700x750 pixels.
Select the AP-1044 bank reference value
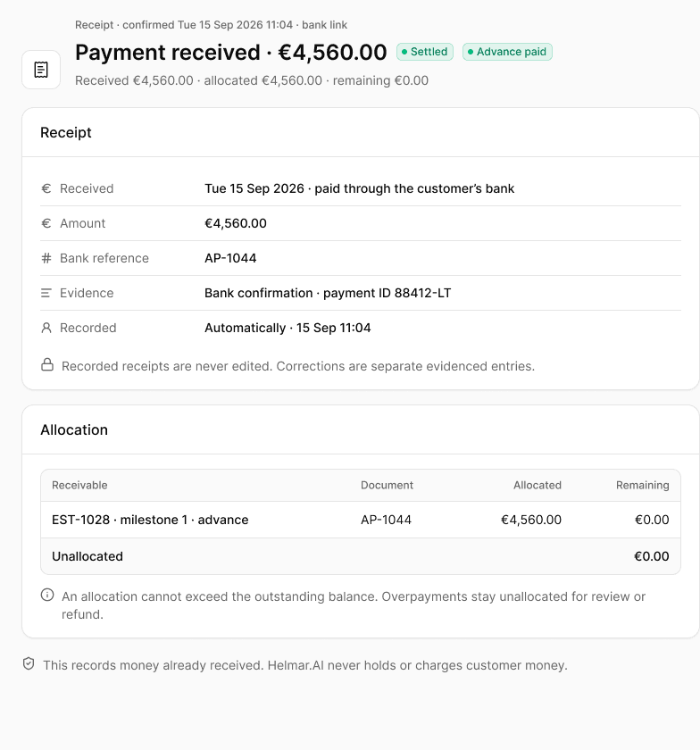pyautogui.click(x=230, y=258)
